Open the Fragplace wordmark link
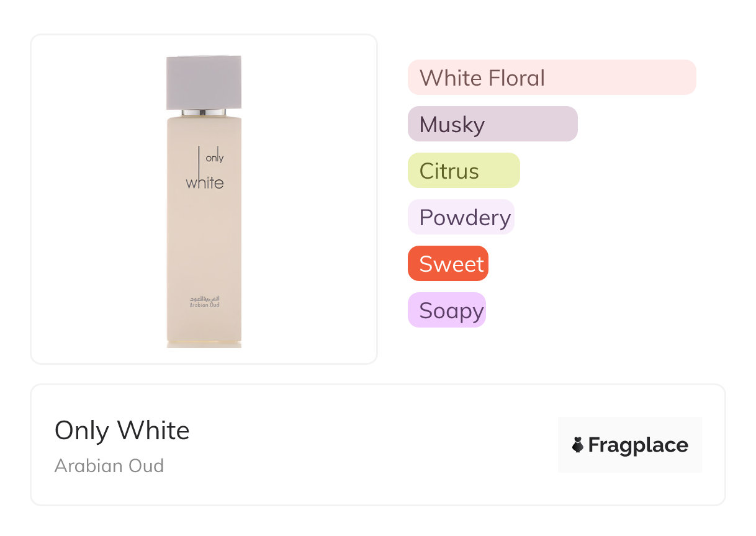The image size is (756, 536). [x=638, y=445]
